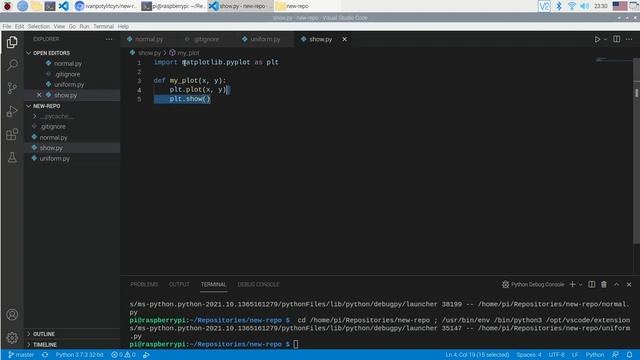Image resolution: width=640 pixels, height=360 pixels.
Task: Change UTF-8 file encoding
Action: click(x=556, y=355)
